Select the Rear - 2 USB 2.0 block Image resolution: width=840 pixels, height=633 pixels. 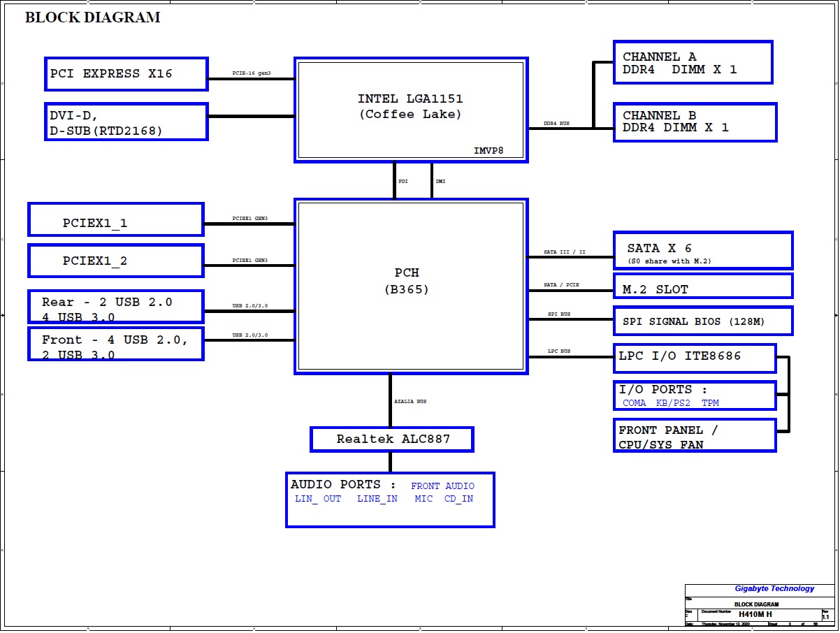click(x=116, y=307)
